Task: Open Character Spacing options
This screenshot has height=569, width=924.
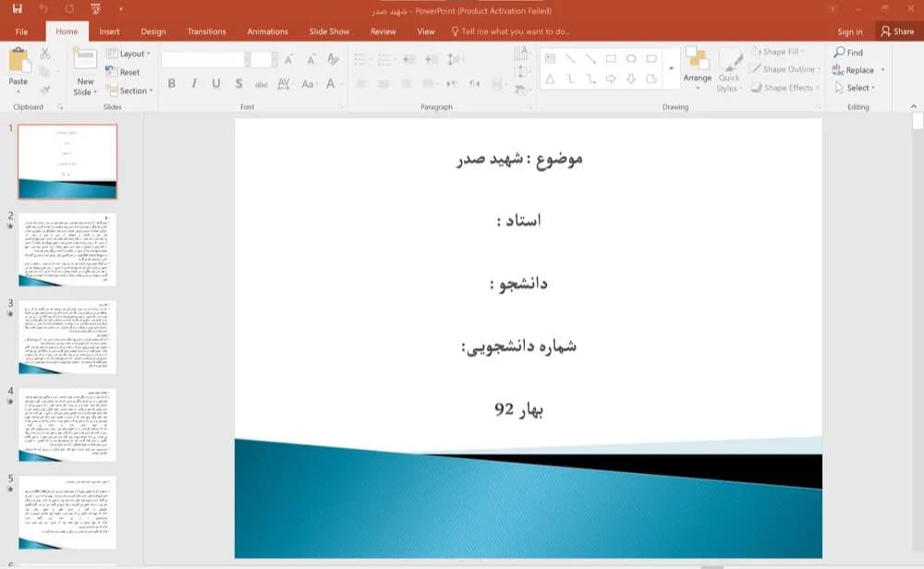Action: 285,84
